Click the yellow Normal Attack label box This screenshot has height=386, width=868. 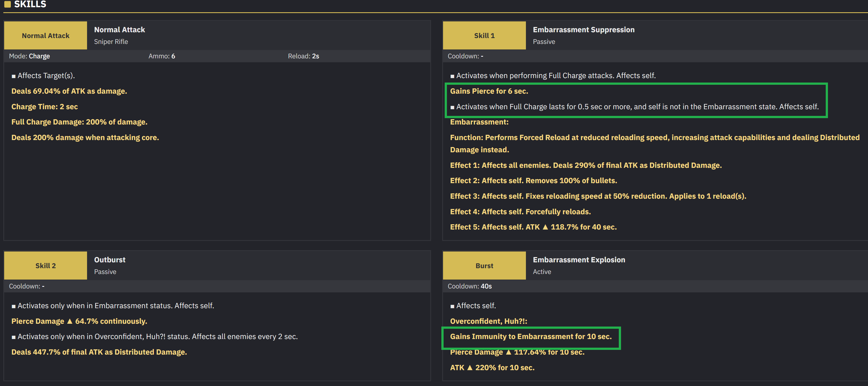pos(46,35)
